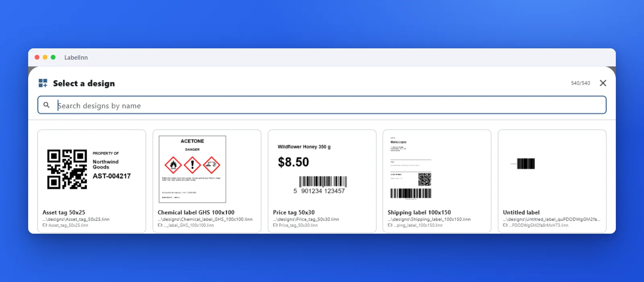Click the Asset tag 50x25 title

[x=64, y=212]
